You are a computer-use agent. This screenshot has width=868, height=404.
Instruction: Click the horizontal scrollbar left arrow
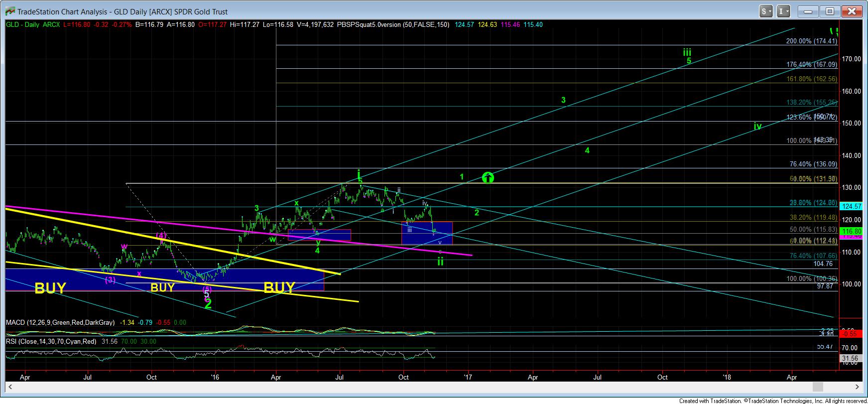pyautogui.click(x=9, y=387)
